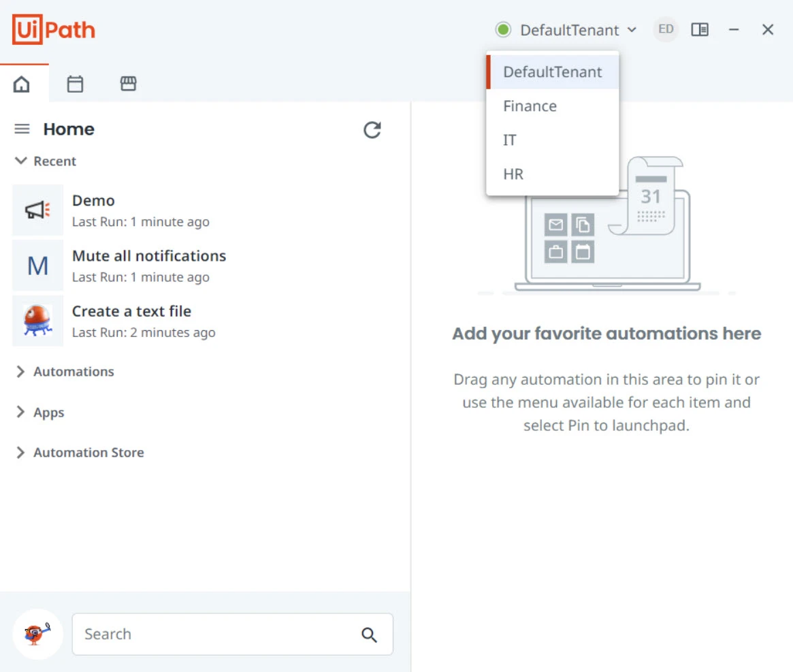Open the calendar schedule tab
The height and width of the screenshot is (672, 793).
click(75, 84)
